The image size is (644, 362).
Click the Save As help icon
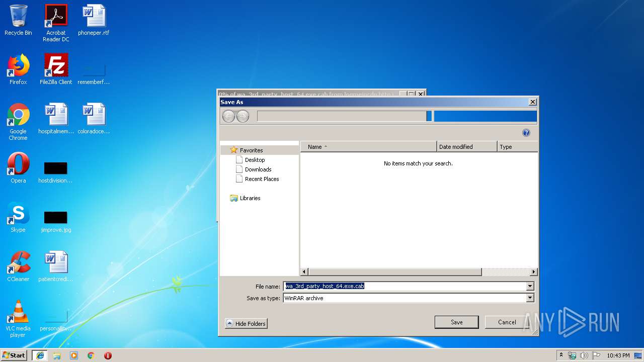(526, 133)
